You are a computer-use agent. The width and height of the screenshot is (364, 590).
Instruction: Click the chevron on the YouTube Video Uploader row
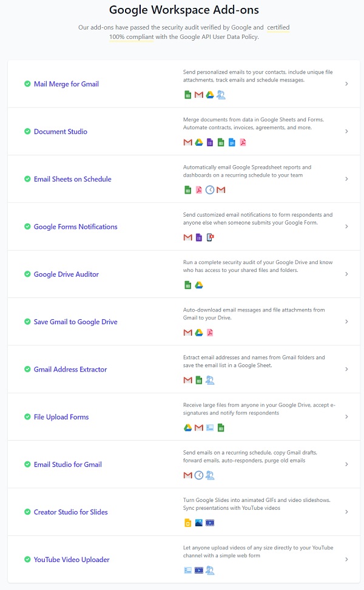click(346, 559)
